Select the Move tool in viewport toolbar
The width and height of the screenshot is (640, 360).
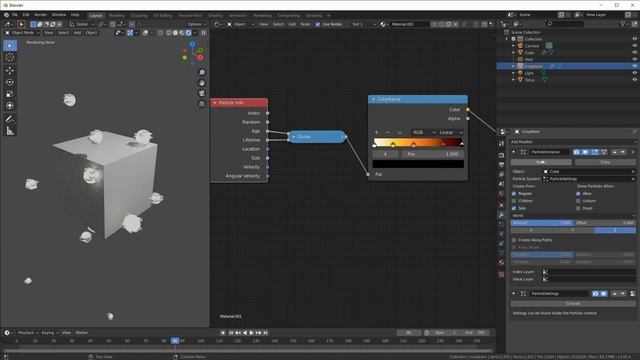pyautogui.click(x=10, y=70)
